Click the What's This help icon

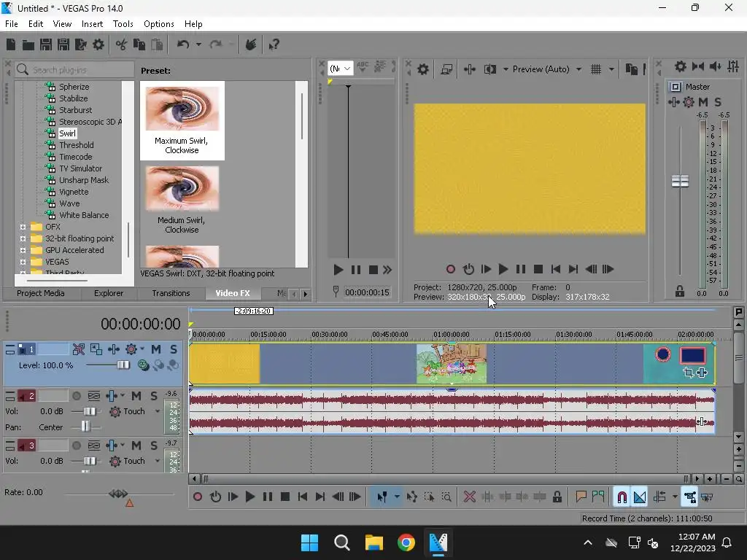[x=274, y=44]
